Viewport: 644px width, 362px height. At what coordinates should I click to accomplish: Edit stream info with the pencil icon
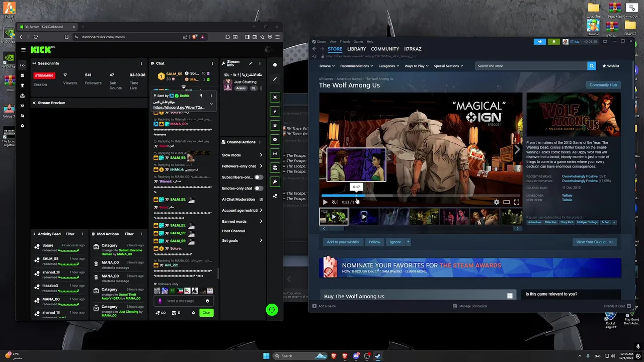pos(250,63)
